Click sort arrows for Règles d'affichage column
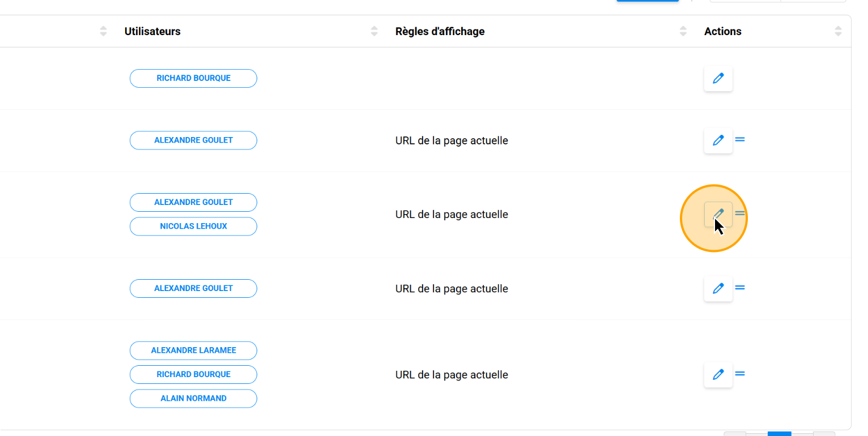This screenshot has width=868, height=436. tap(683, 32)
